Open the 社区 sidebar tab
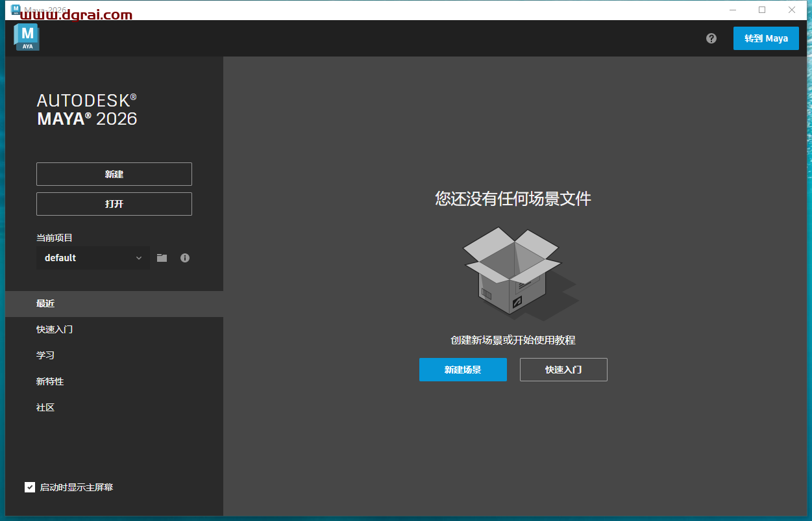The height and width of the screenshot is (521, 812). click(x=114, y=408)
